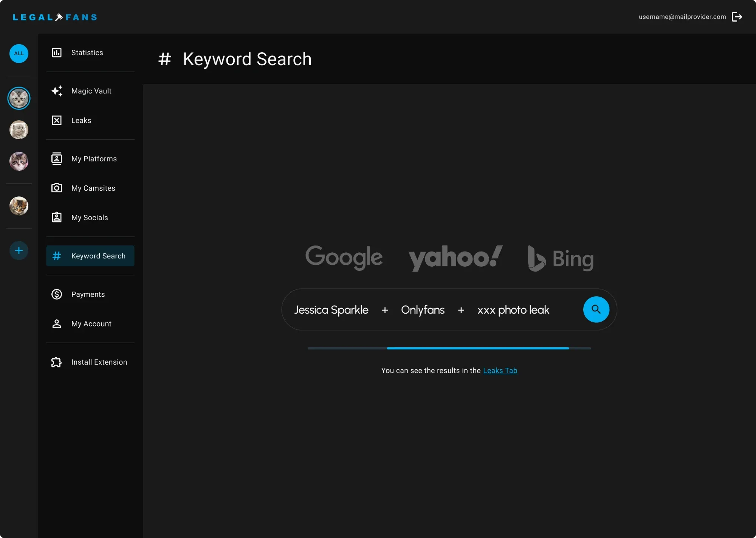Open My Socials from the sidebar
756x538 pixels.
click(x=90, y=218)
